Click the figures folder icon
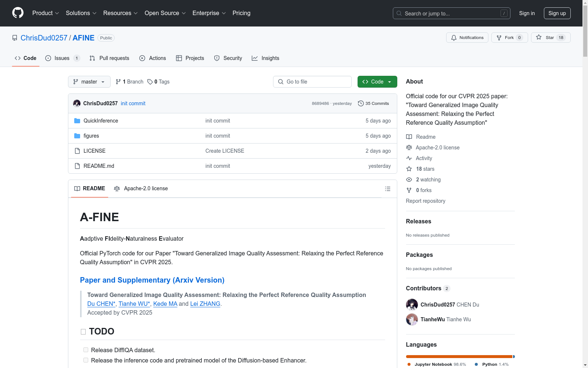The height and width of the screenshot is (368, 588). [x=77, y=136]
